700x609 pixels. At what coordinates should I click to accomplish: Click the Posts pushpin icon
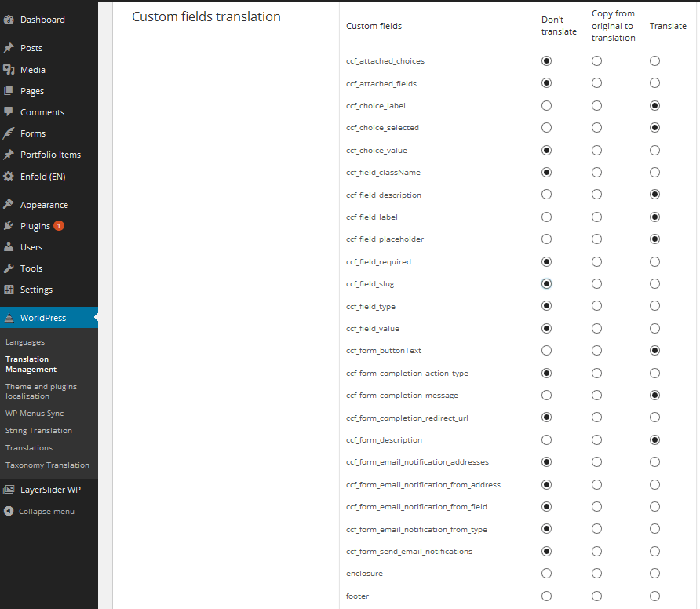pos(9,48)
